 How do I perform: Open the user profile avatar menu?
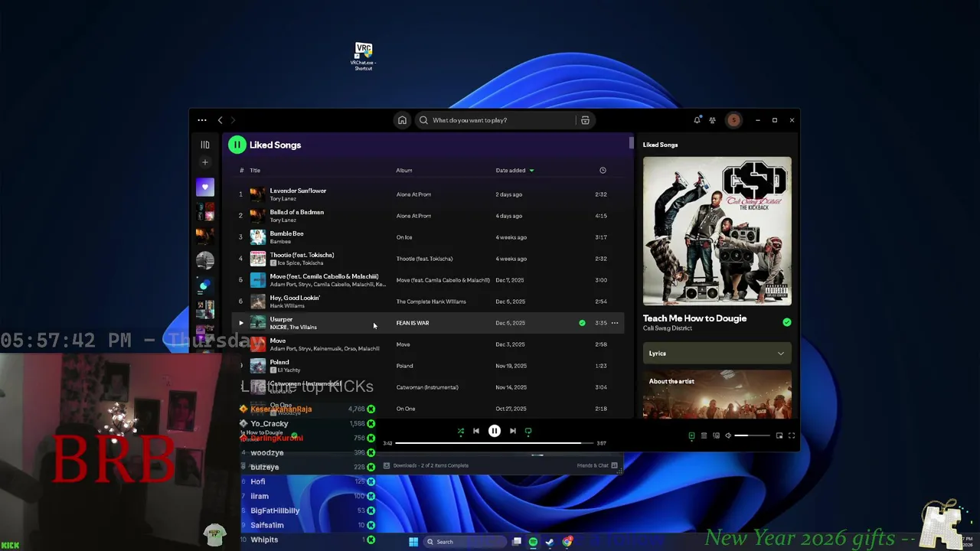tap(733, 120)
